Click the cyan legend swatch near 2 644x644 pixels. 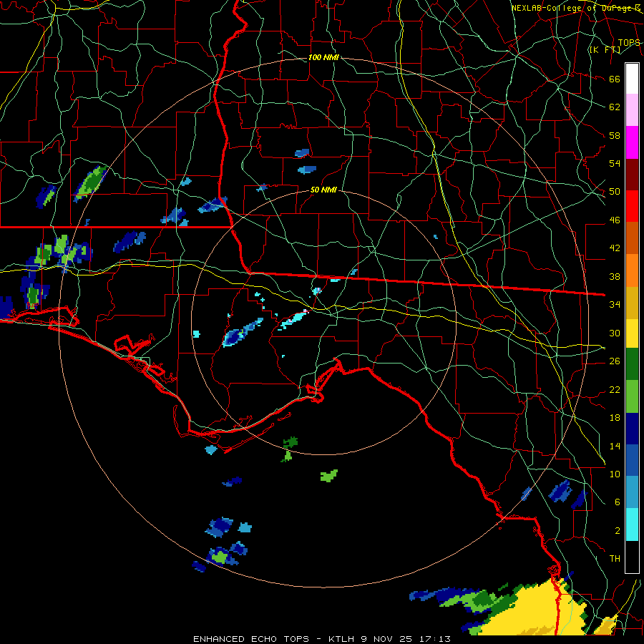[632, 525]
